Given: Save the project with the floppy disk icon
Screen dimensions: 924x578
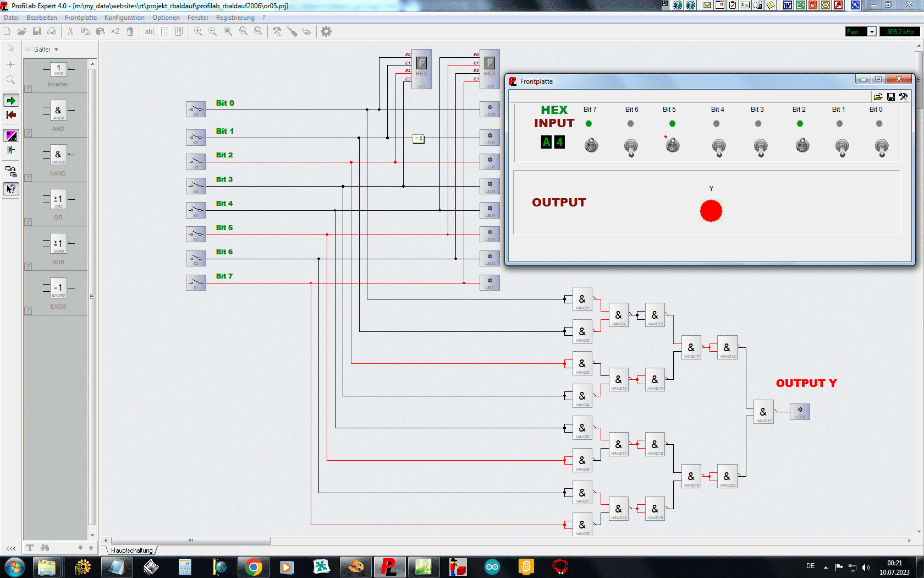Looking at the screenshot, I should [x=37, y=31].
